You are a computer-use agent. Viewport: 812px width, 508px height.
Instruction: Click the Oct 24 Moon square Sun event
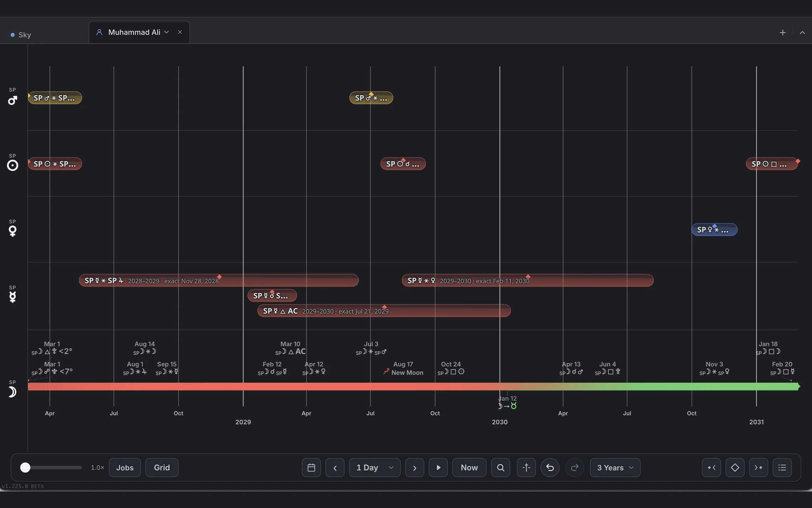pos(451,368)
